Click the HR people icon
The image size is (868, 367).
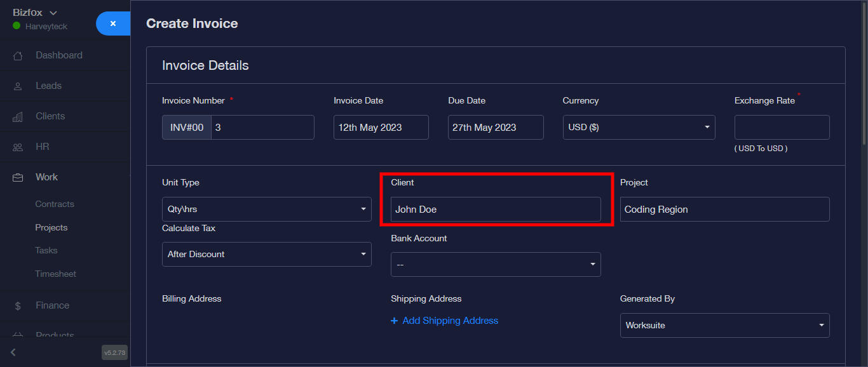pos(18,147)
